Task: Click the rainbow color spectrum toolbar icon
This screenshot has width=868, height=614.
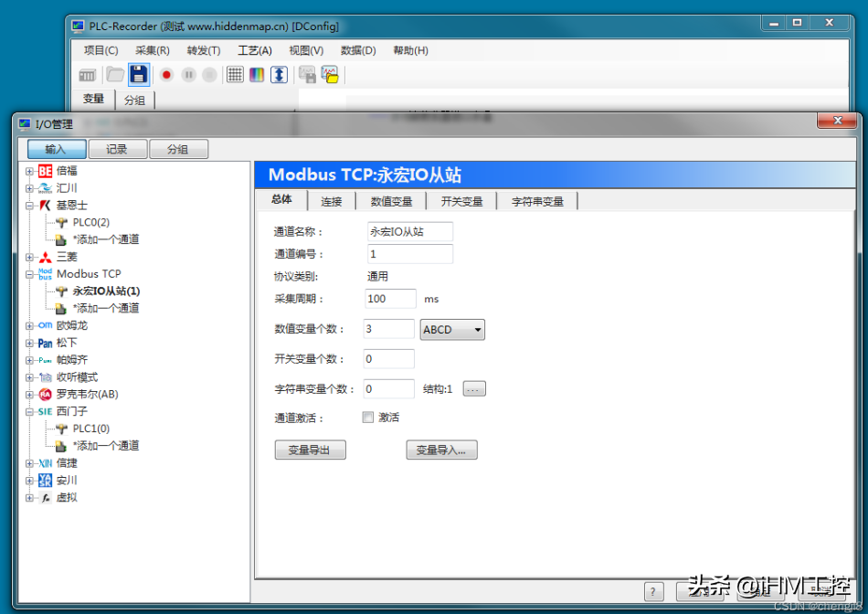Action: (257, 75)
